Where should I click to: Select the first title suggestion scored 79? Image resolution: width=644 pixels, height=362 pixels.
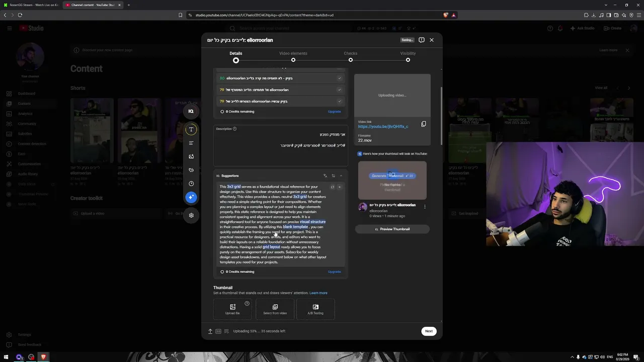(281, 90)
